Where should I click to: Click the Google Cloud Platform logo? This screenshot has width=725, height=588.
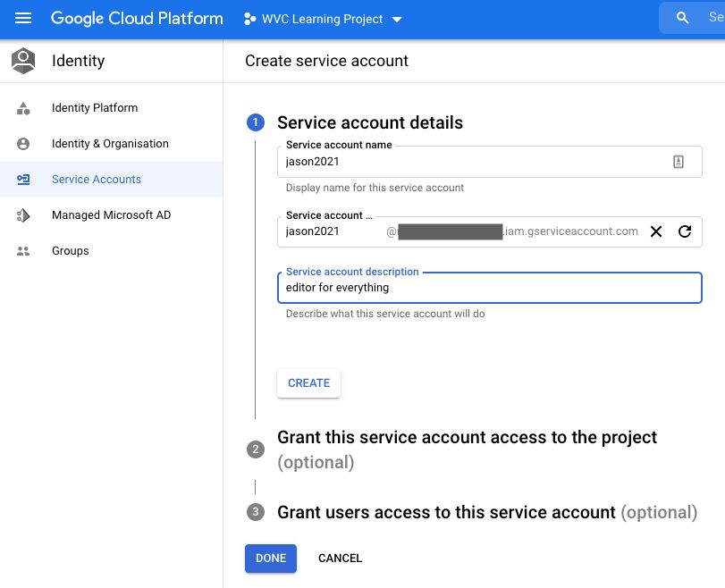[136, 18]
